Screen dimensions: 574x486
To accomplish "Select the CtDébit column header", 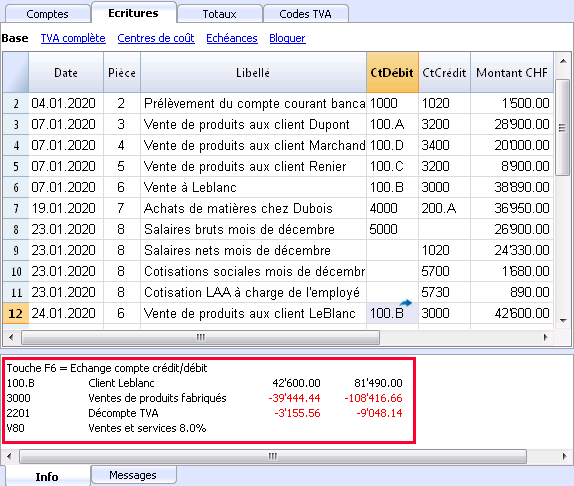I will point(392,72).
